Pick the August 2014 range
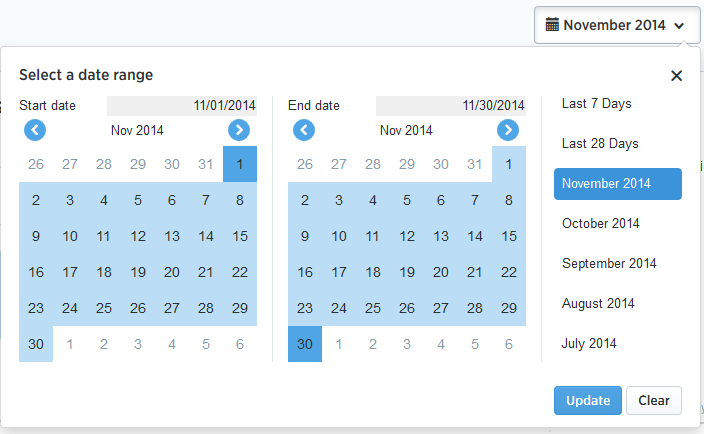 click(x=598, y=304)
